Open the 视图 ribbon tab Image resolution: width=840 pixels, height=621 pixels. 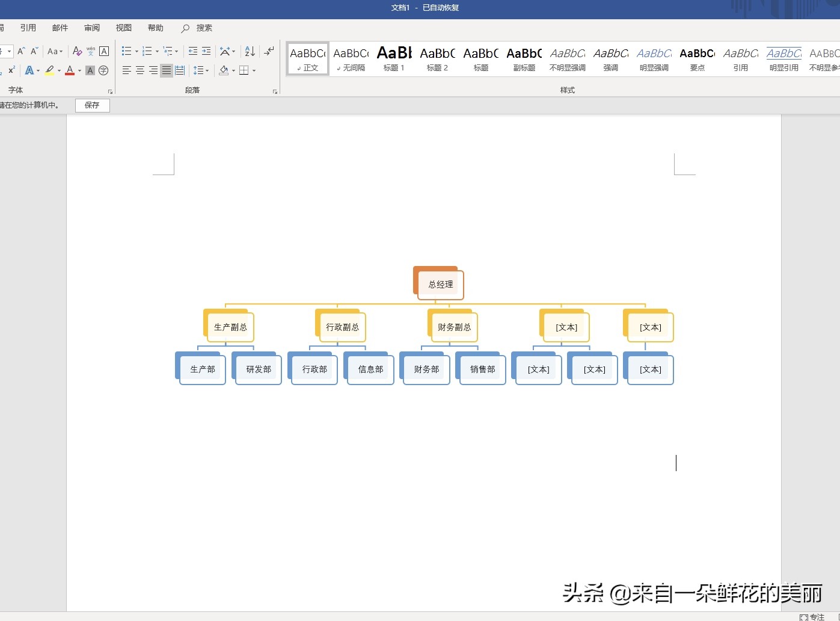(x=123, y=27)
